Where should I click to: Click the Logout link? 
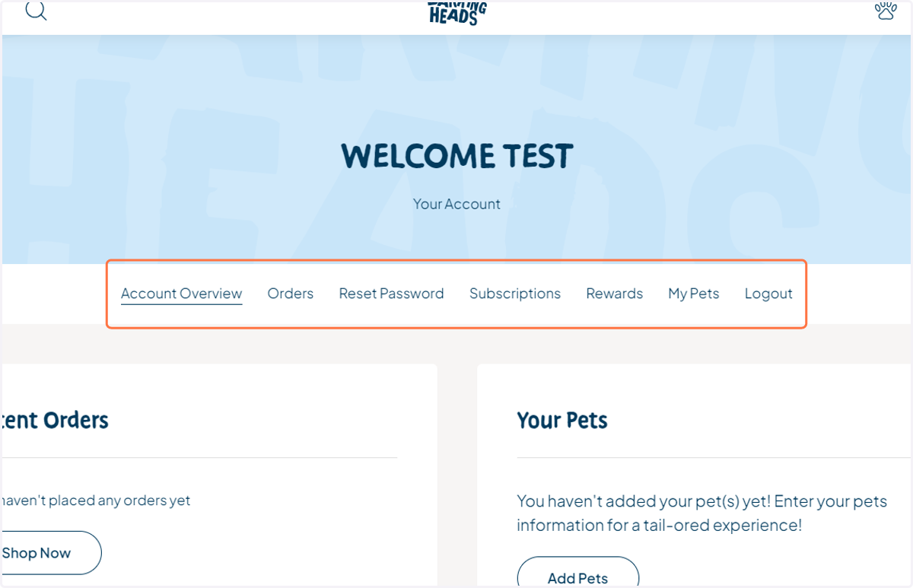tap(768, 294)
